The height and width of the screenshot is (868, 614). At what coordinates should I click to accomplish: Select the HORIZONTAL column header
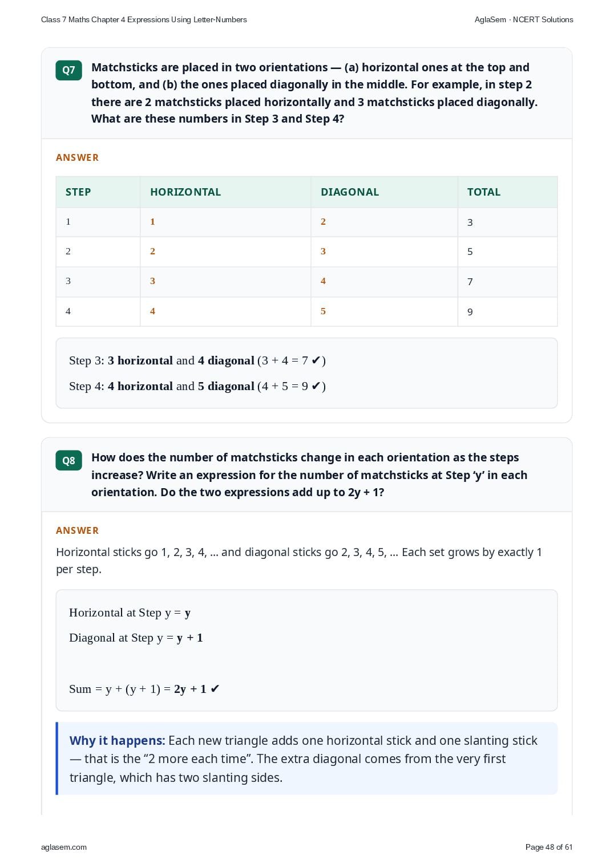185,192
